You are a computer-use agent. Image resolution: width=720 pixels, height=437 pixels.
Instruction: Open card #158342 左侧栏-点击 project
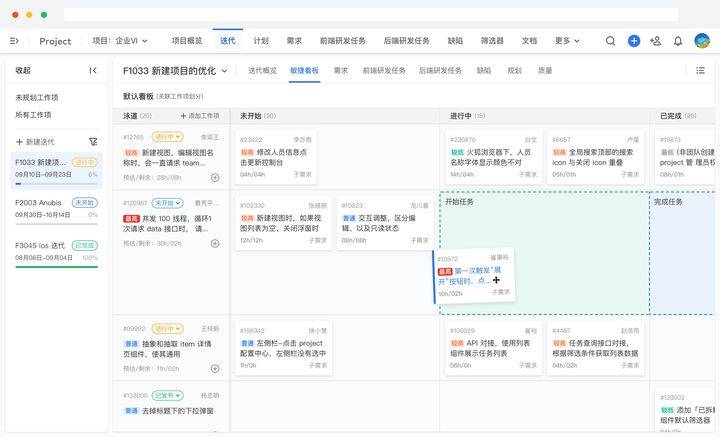point(283,348)
